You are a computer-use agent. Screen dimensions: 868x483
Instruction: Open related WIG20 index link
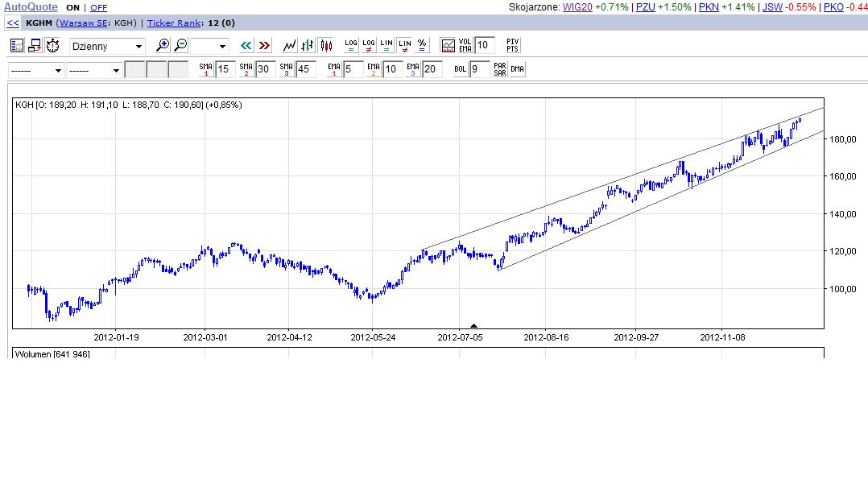tap(577, 7)
